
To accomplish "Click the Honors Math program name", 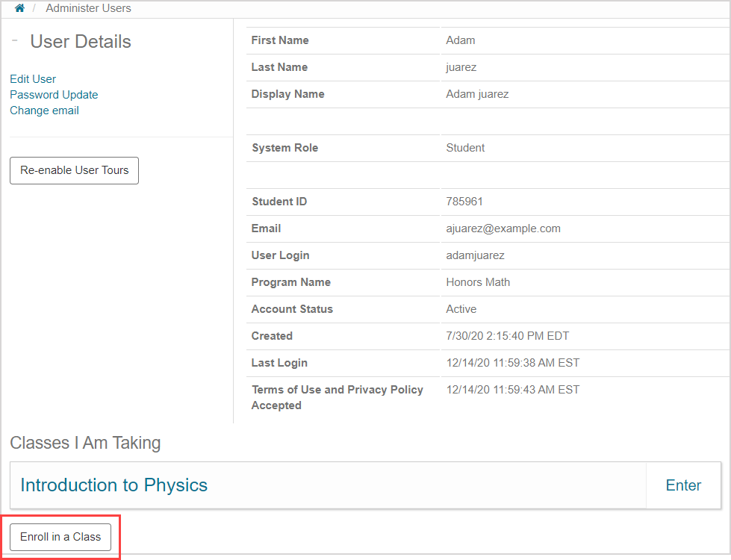I will [x=478, y=282].
